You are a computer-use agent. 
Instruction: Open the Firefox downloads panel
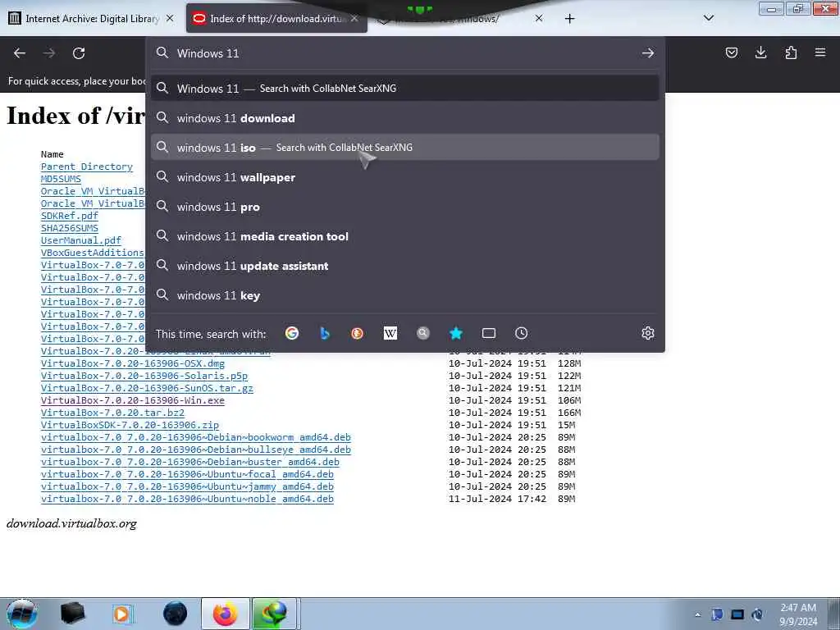[760, 52]
